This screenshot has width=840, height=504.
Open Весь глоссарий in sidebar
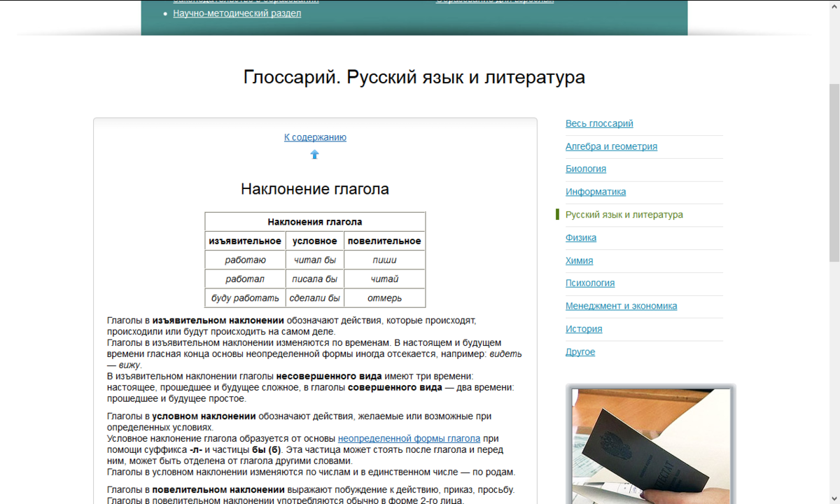click(x=599, y=123)
